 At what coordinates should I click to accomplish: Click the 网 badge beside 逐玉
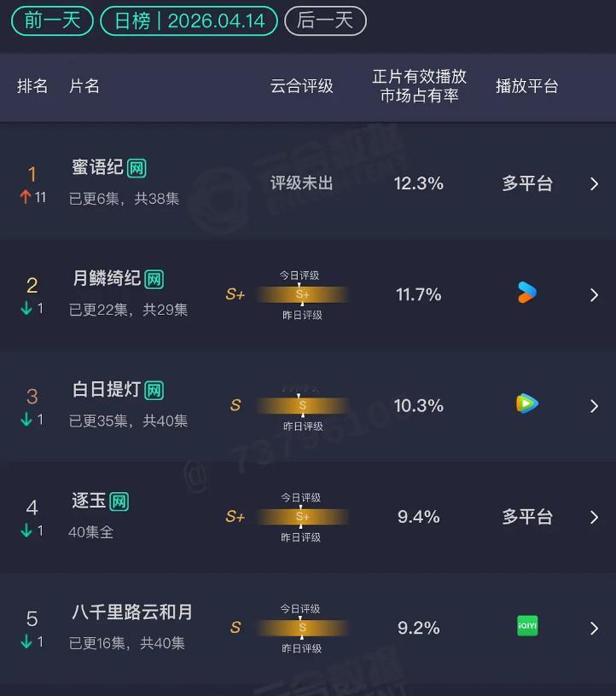[119, 502]
